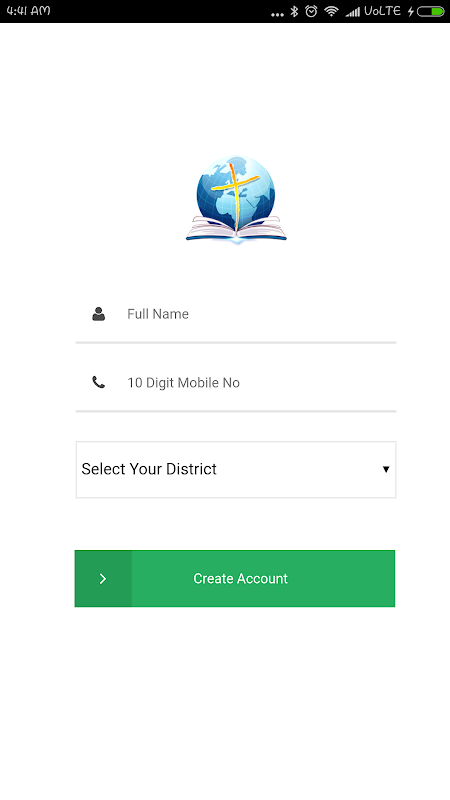
Task: Tap the Wi-Fi status icon
Action: 332,11
